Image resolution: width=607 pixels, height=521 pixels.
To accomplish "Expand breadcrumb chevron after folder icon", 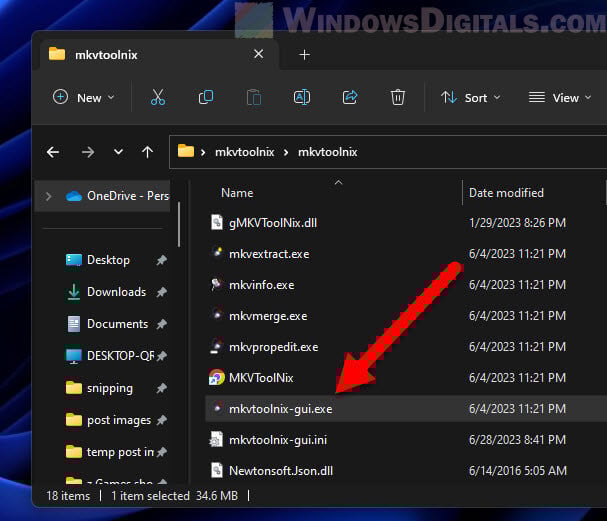I will [203, 153].
